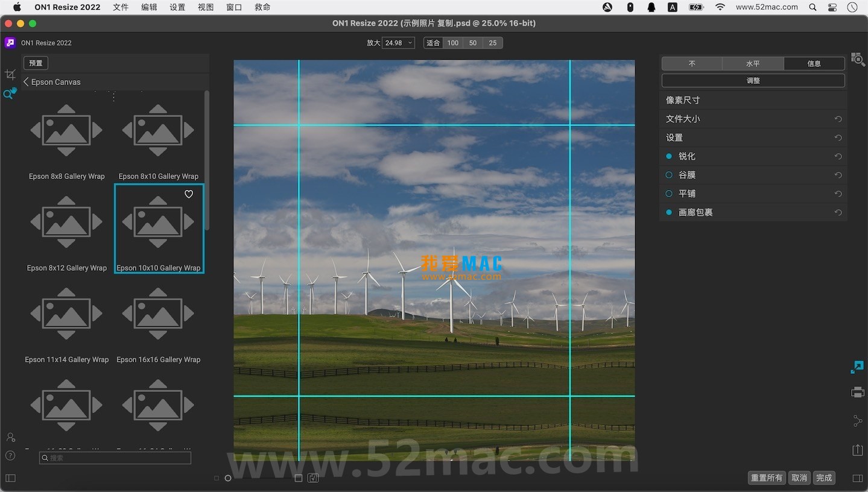Toggle the right panel visibility icon
The width and height of the screenshot is (868, 492).
click(857, 478)
